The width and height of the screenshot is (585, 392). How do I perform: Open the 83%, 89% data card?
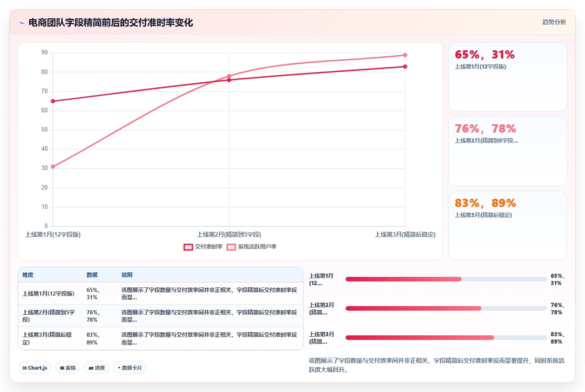(508, 226)
